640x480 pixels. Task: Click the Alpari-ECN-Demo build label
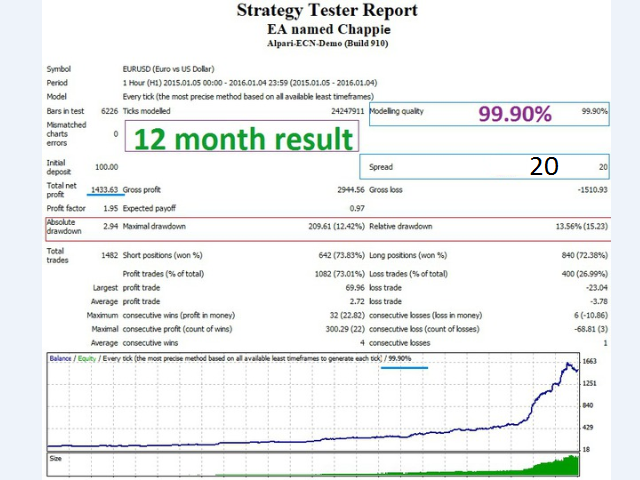[x=326, y=44]
